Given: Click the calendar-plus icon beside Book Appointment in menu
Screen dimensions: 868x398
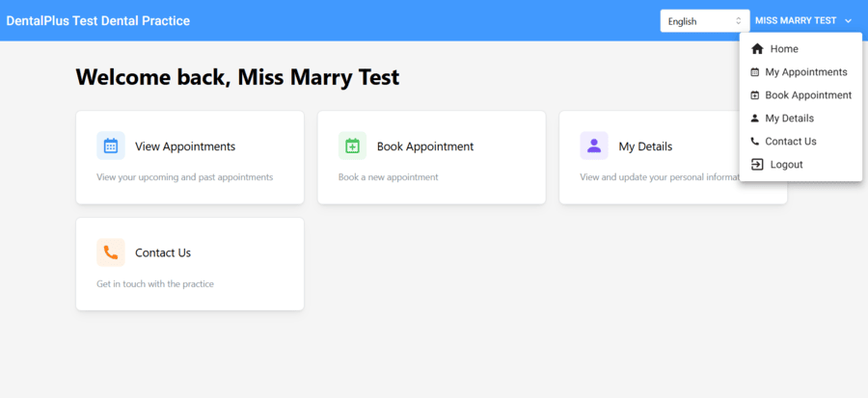Looking at the screenshot, I should (x=755, y=95).
